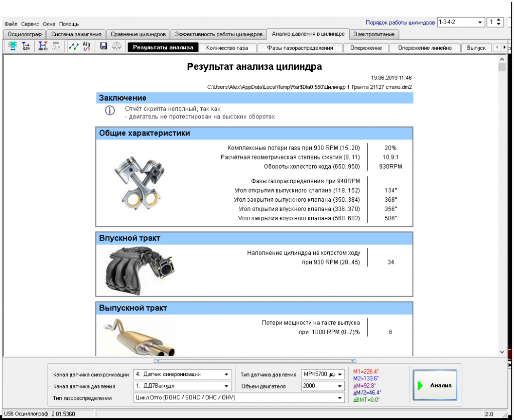
Task: Click the Впускной тракт section header
Action: coord(254,238)
